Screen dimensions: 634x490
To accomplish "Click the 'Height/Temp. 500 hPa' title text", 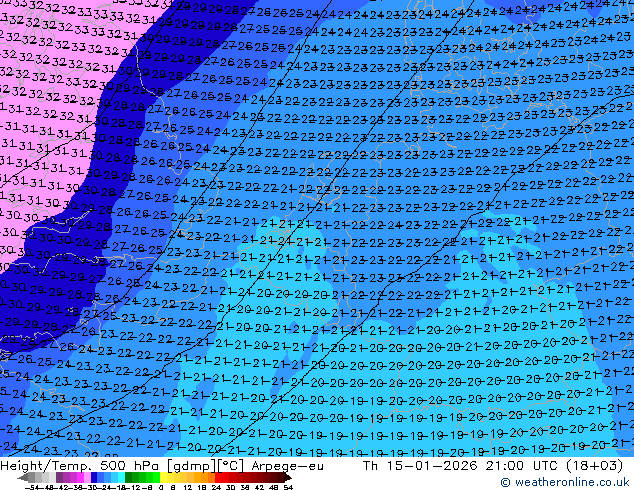I will [x=80, y=466].
